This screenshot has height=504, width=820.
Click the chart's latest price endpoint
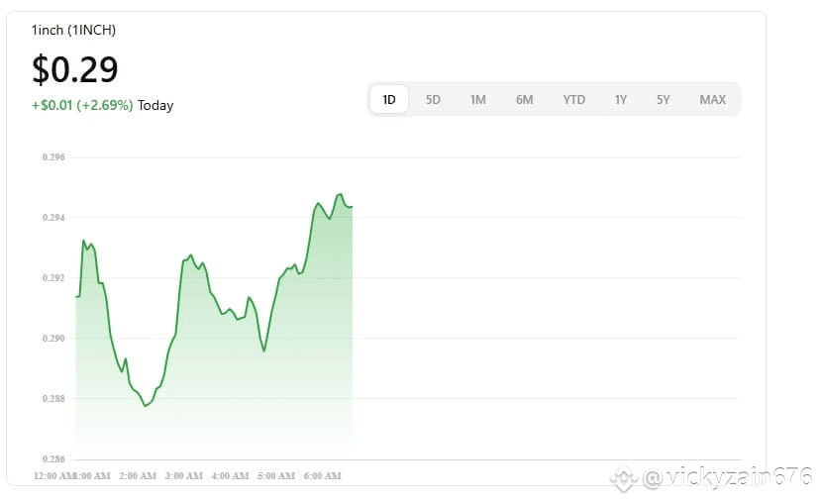(x=352, y=207)
